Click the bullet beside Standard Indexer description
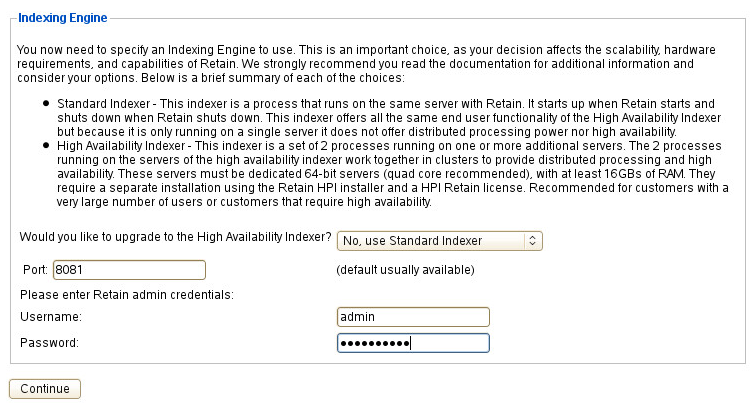The height and width of the screenshot is (408, 756). pos(47,105)
